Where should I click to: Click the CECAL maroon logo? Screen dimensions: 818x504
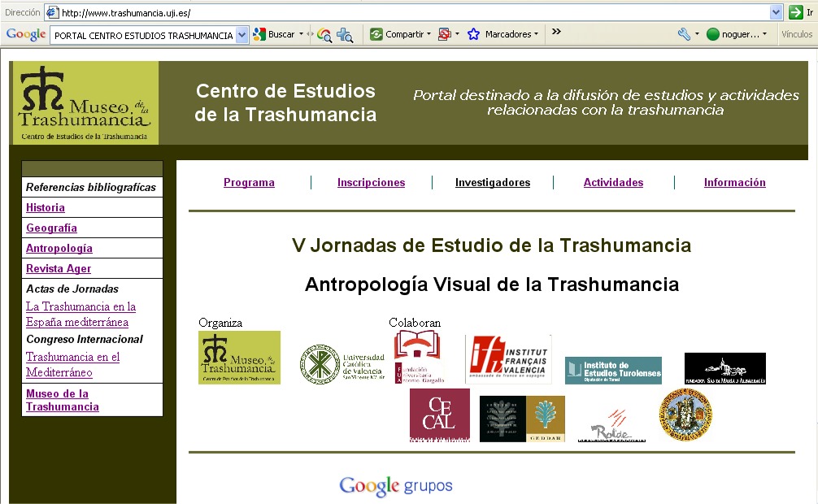click(x=439, y=415)
